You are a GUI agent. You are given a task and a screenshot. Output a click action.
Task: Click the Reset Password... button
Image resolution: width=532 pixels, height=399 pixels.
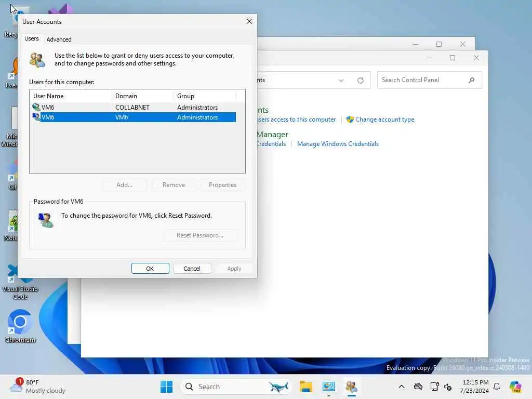tap(200, 235)
